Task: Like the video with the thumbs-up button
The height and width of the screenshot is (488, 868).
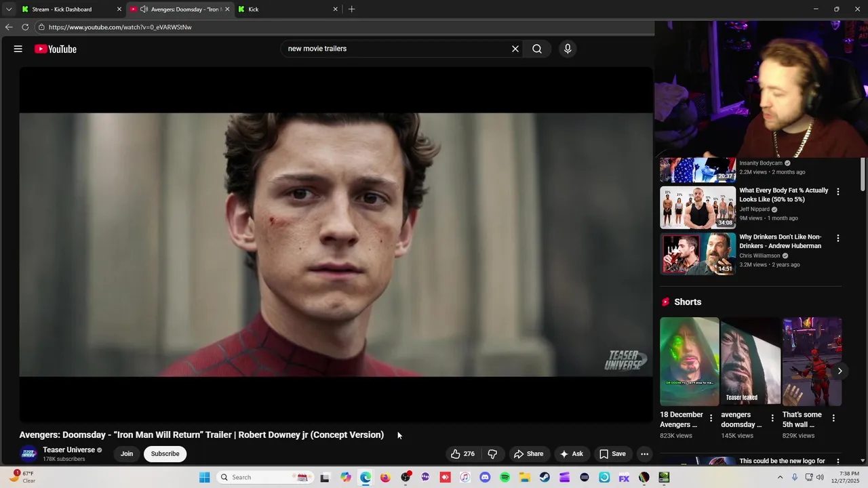Action: pyautogui.click(x=463, y=454)
